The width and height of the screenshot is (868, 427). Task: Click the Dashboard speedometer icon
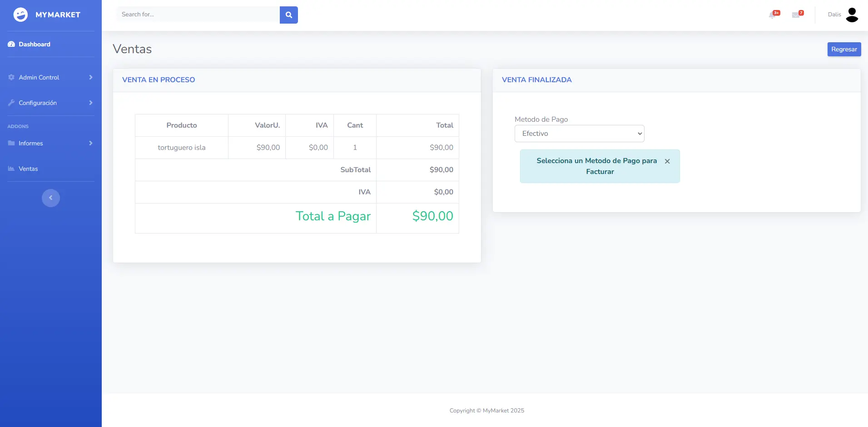[11, 45]
